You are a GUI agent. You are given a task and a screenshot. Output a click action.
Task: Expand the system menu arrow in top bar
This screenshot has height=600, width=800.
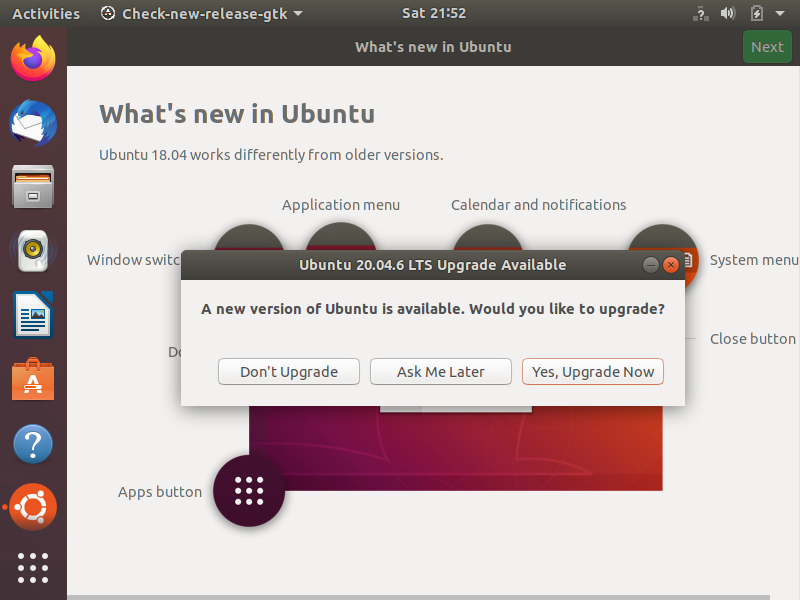780,14
